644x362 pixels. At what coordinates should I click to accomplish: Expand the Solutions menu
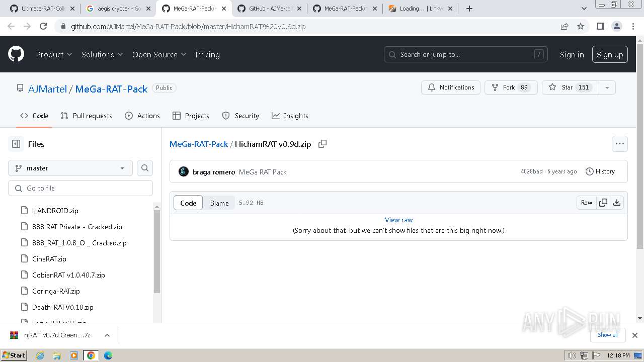coord(102,54)
